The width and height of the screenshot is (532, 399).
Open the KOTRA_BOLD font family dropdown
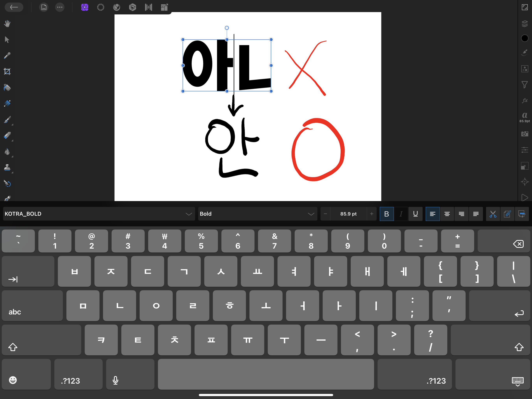click(99, 214)
